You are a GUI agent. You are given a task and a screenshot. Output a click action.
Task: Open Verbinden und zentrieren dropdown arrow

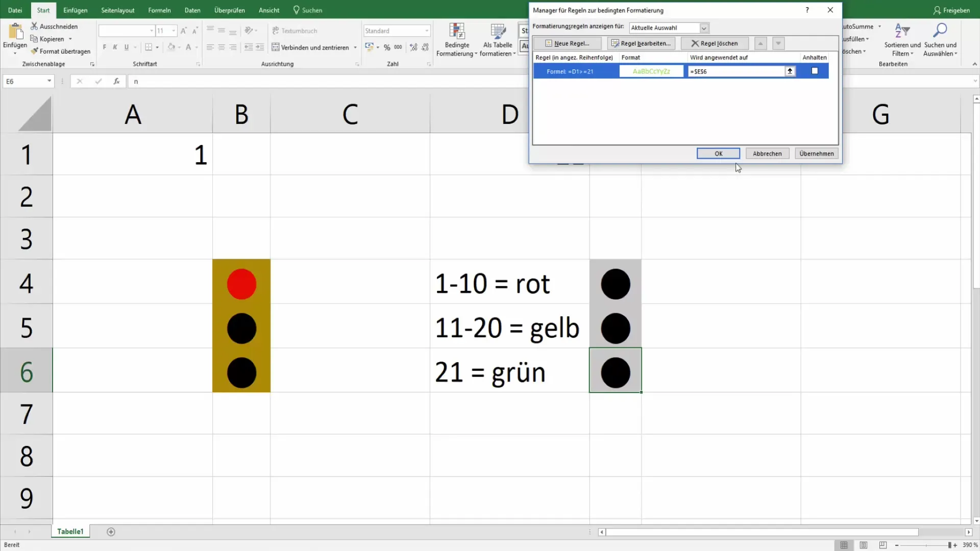(355, 47)
